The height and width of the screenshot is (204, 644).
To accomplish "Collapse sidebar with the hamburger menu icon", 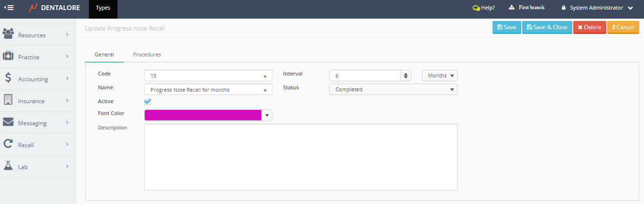I will point(9,8).
